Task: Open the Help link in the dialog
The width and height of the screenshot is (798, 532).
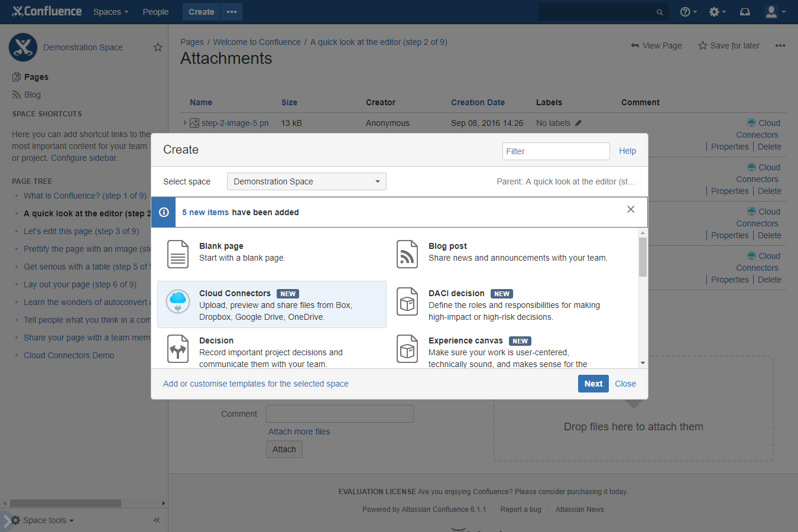Action: [628, 151]
